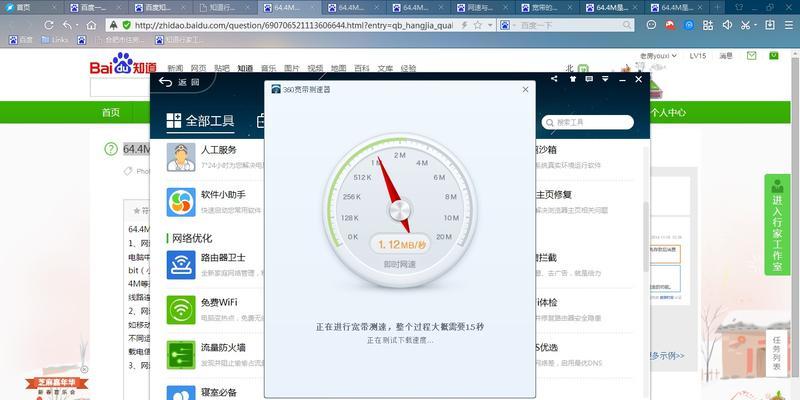This screenshot has height=400, width=800.
Task: Open the youxi user account dropdown
Action: click(659, 56)
